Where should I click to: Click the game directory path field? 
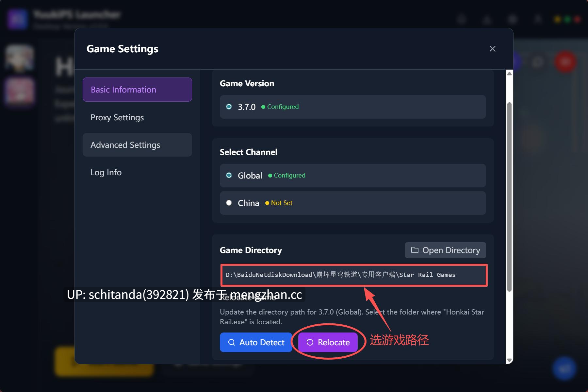354,275
